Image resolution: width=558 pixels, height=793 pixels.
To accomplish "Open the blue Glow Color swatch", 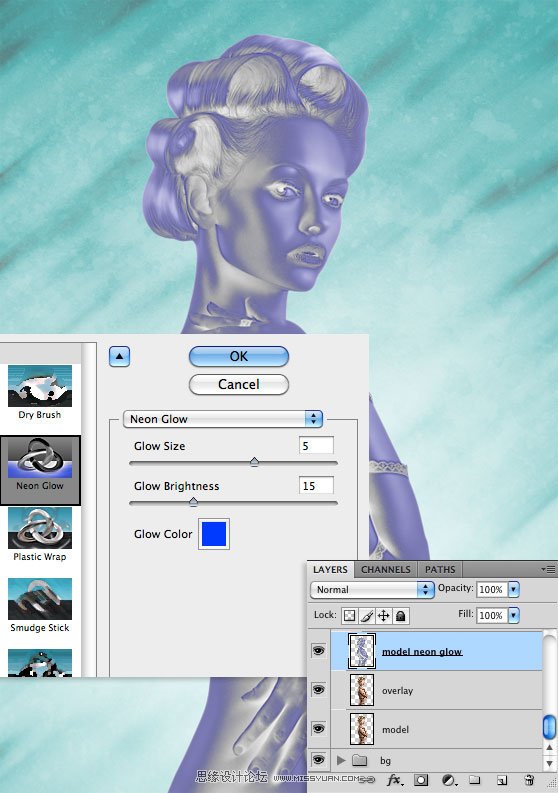I will 213,534.
